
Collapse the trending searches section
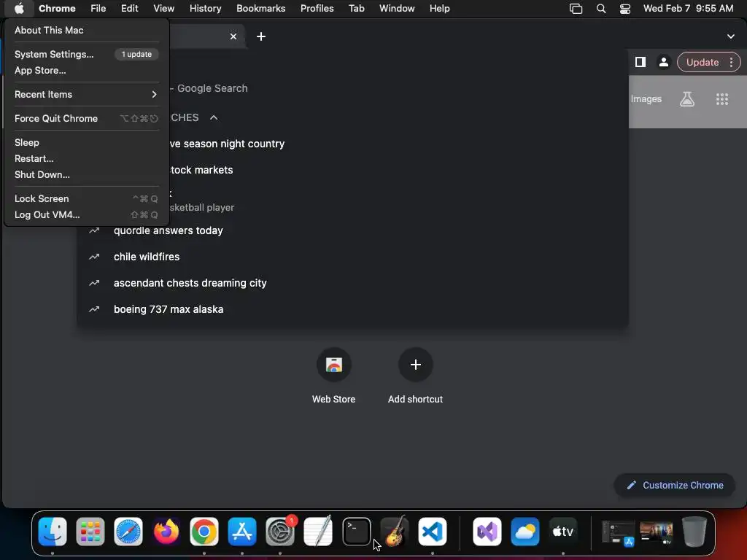(214, 117)
